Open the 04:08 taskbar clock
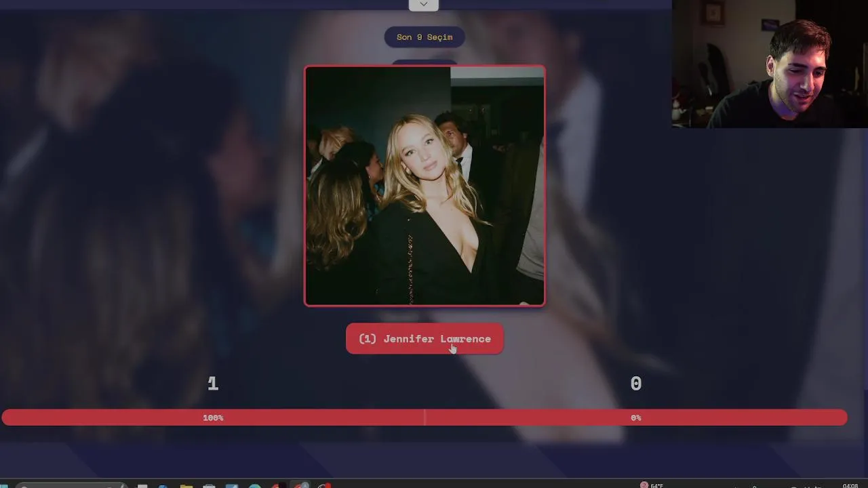 (850, 485)
